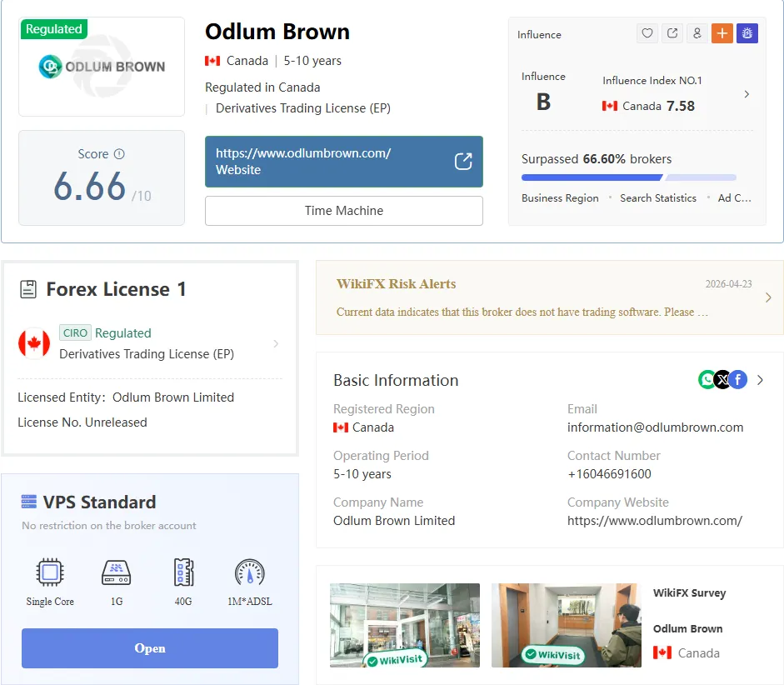
Task: Click the Score info icon
Action: click(x=119, y=154)
